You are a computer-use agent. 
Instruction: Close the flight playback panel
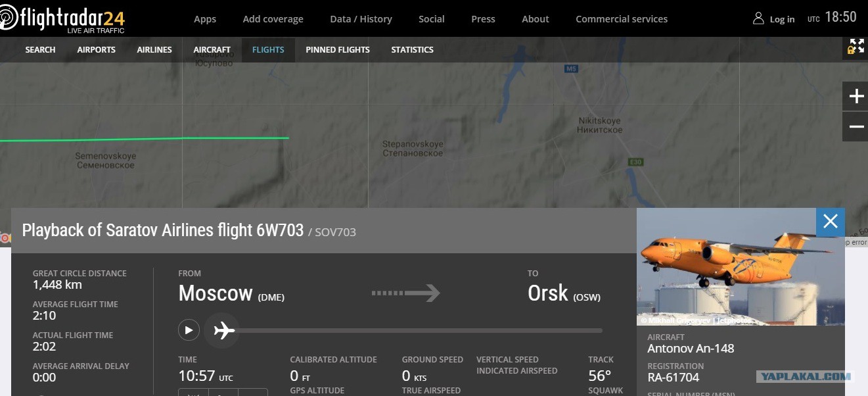click(x=831, y=222)
